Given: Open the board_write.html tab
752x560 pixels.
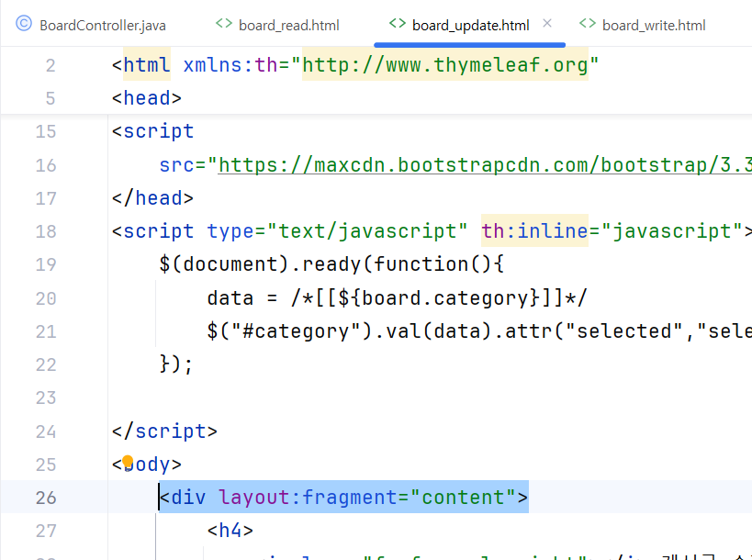Looking at the screenshot, I should point(643,25).
